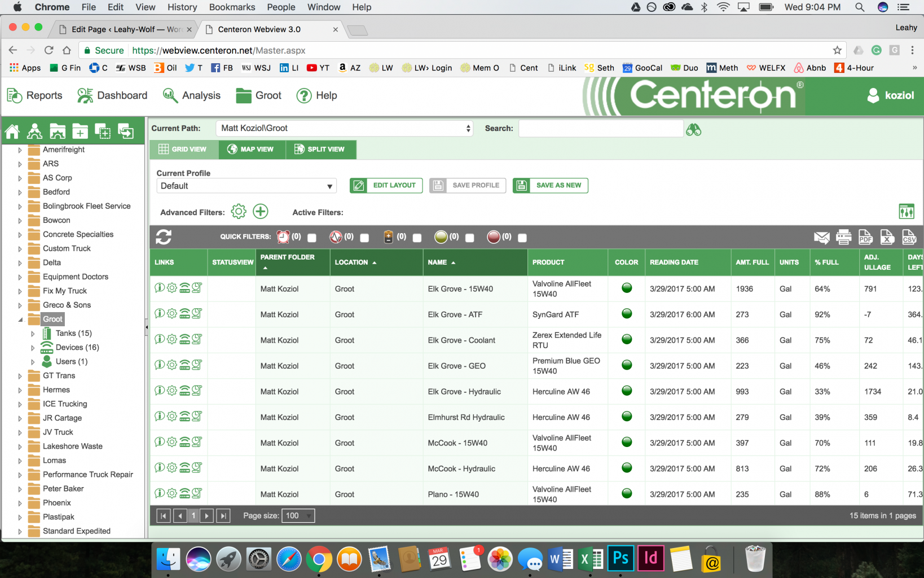Click the add group selection icon in sidebar

click(x=103, y=132)
